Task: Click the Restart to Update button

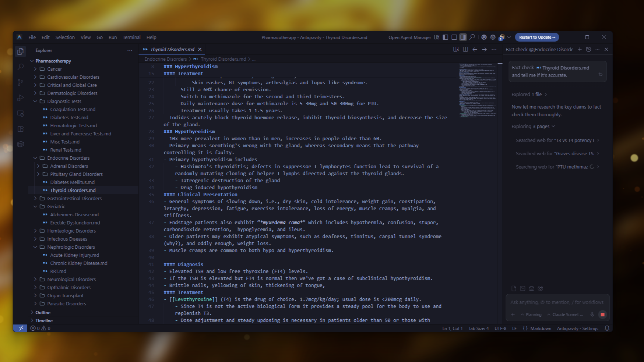Action: pyautogui.click(x=537, y=37)
